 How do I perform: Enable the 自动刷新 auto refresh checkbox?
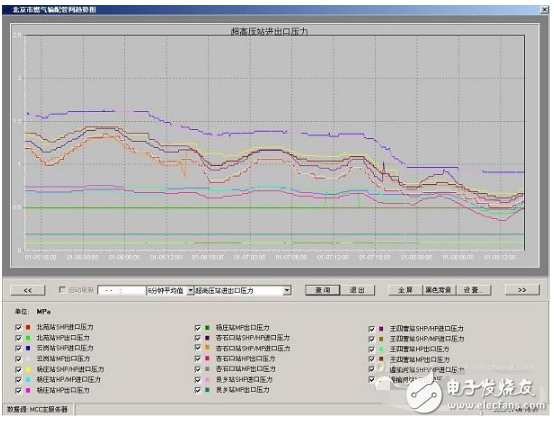point(62,290)
